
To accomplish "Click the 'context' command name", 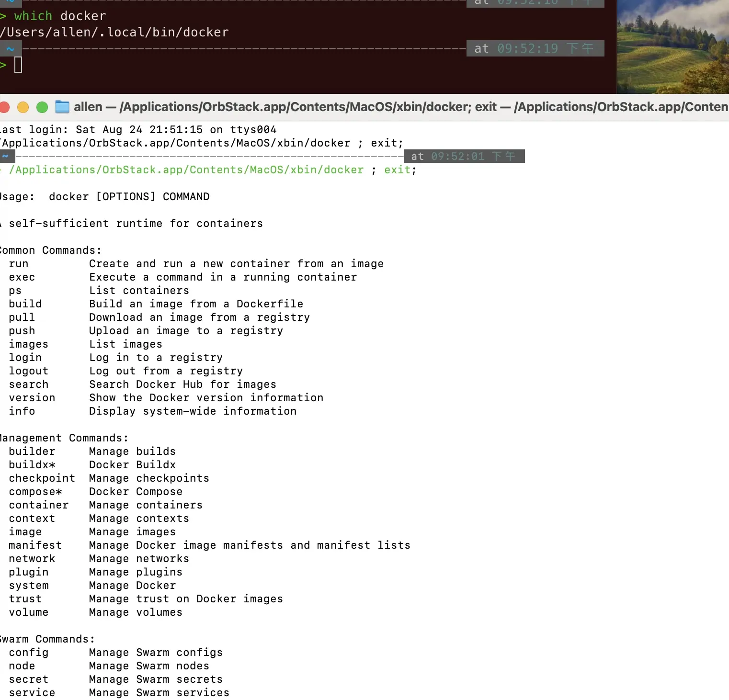I will 32,519.
